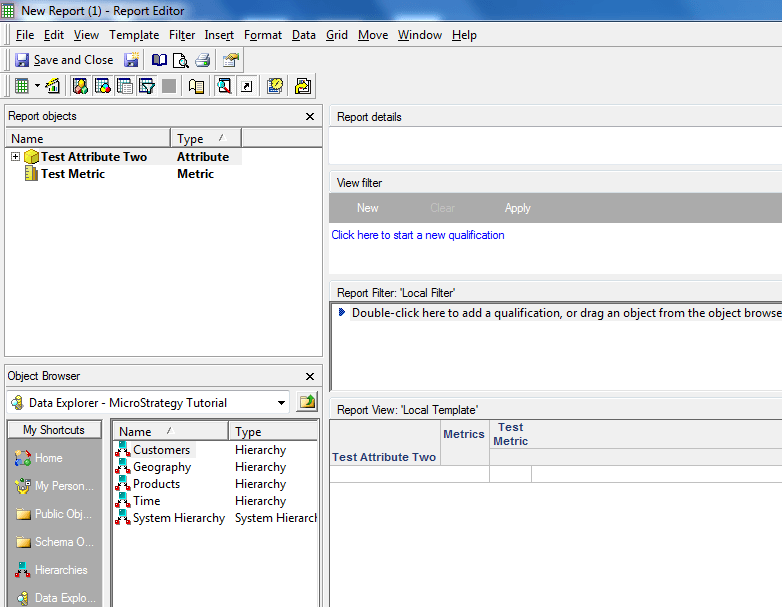Click 'Click here to start a new qualification' link
The image size is (782, 607).
click(x=418, y=235)
